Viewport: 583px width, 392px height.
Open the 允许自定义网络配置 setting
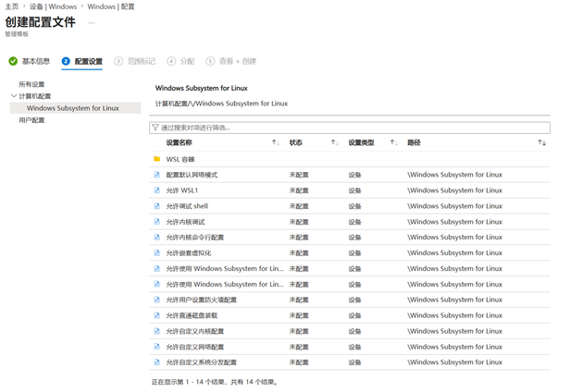click(195, 347)
